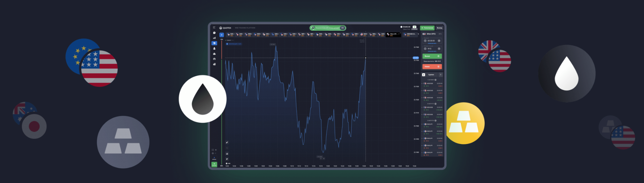
Task: Open the hamburger menu beside the Quotex logo
Action: click(214, 28)
